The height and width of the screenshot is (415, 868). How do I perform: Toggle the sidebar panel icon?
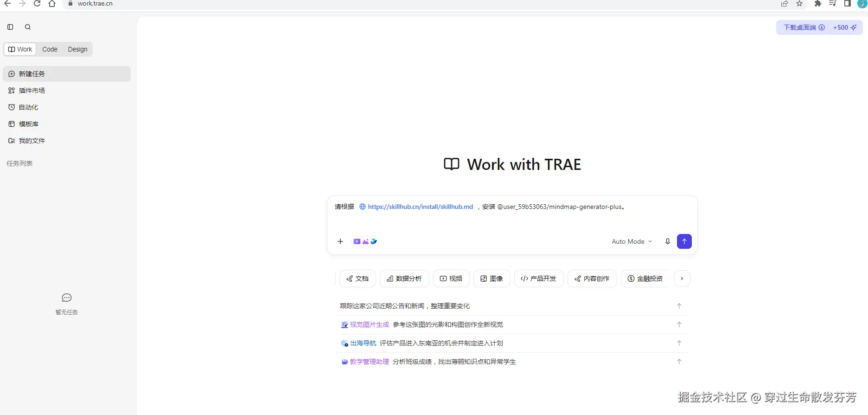pyautogui.click(x=10, y=27)
